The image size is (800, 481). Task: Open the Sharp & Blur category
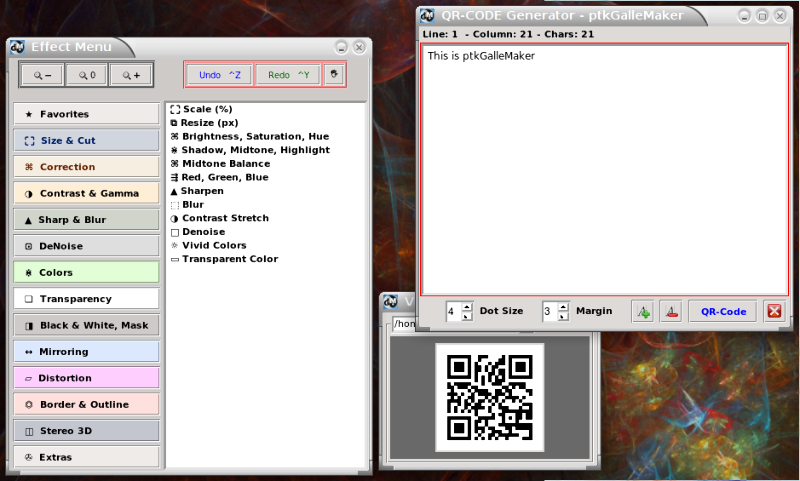(x=86, y=220)
